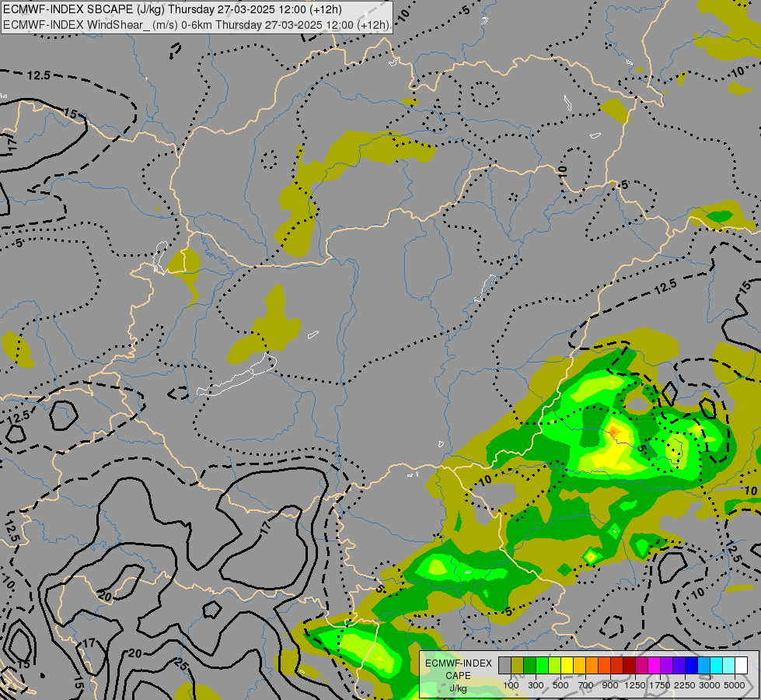
Task: Click the legend value 100
Action: [511, 685]
